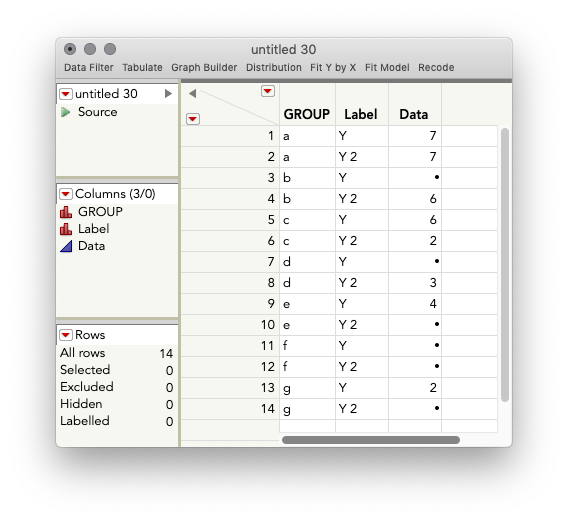Click the Excluded rows entry
568x521 pixels.
117,387
